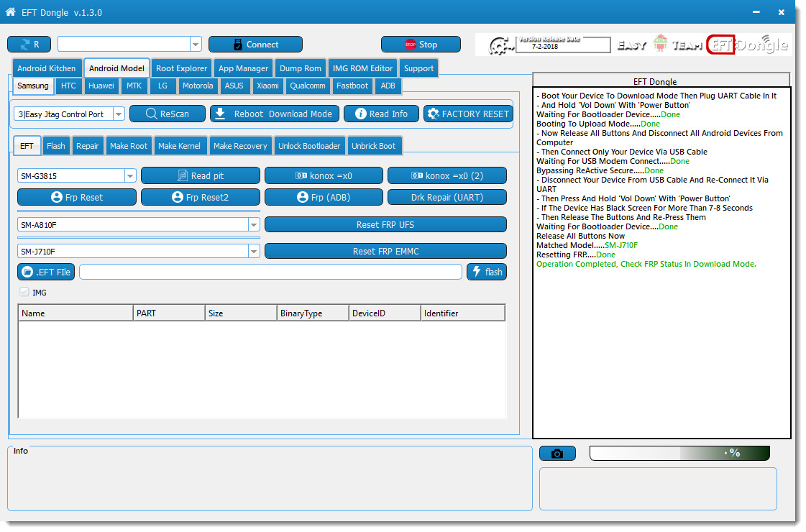Open the Make Kernel sub-tab

tap(180, 146)
